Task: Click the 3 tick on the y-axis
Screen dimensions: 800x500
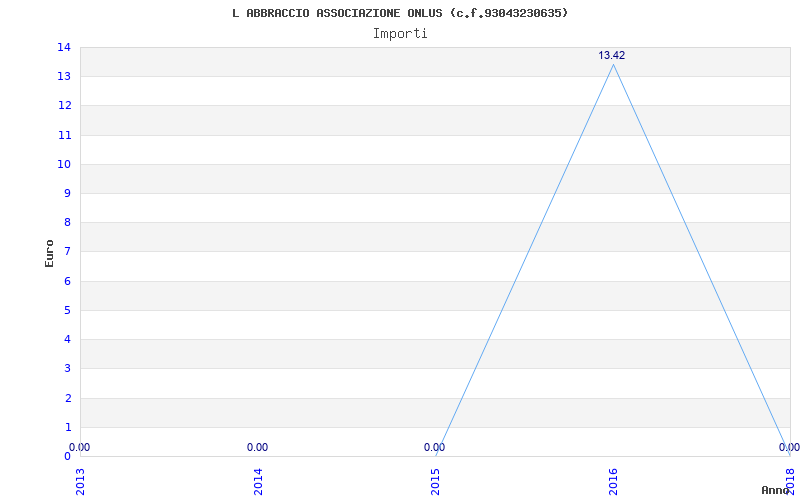Action: (68, 368)
